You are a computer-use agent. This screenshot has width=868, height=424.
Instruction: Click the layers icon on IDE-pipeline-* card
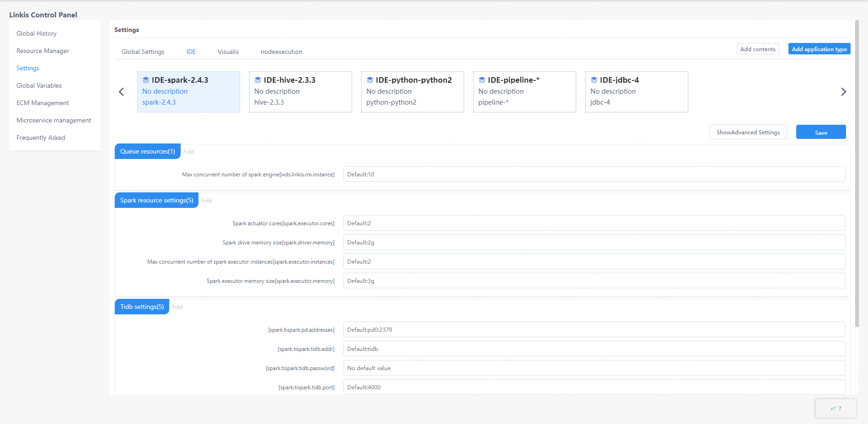pyautogui.click(x=482, y=80)
